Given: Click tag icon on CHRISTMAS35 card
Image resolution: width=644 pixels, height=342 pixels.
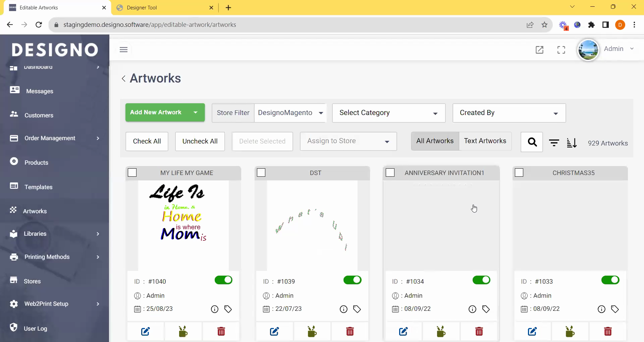Looking at the screenshot, I should click(x=615, y=309).
